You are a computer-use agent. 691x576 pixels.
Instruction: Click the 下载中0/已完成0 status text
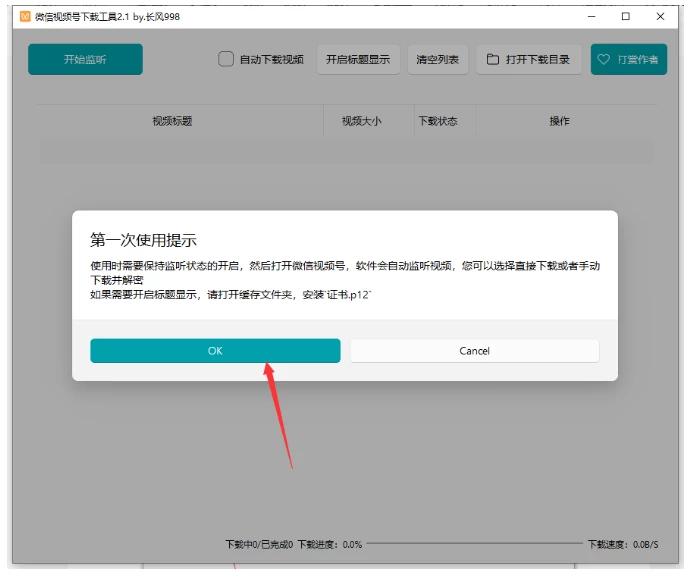[x=259, y=544]
